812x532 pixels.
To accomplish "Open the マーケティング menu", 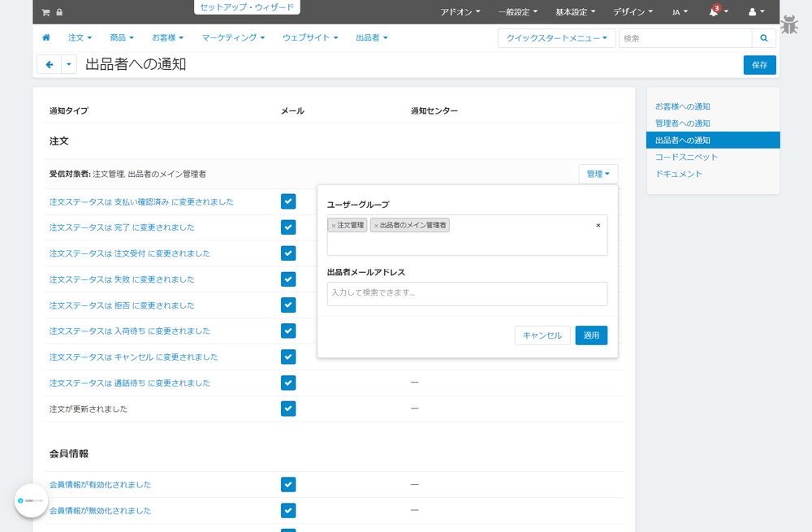I will pyautogui.click(x=233, y=37).
